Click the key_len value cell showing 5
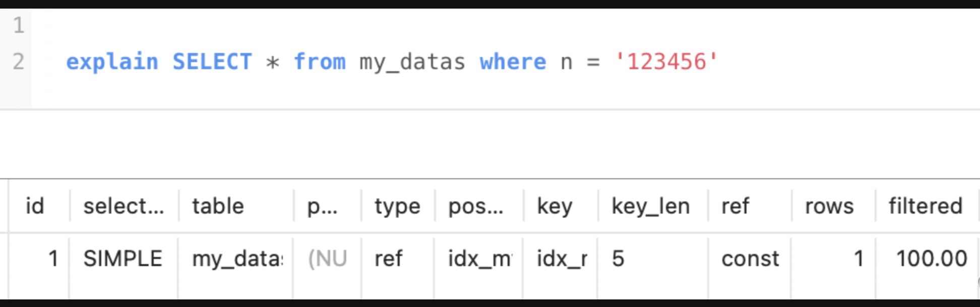Image resolution: width=980 pixels, height=307 pixels. click(618, 259)
